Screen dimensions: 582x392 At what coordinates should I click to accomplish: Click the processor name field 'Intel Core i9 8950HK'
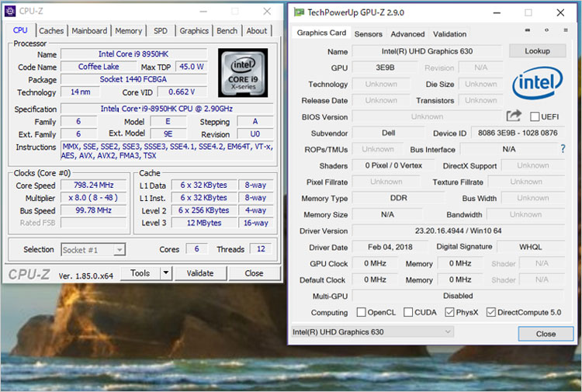click(x=133, y=54)
